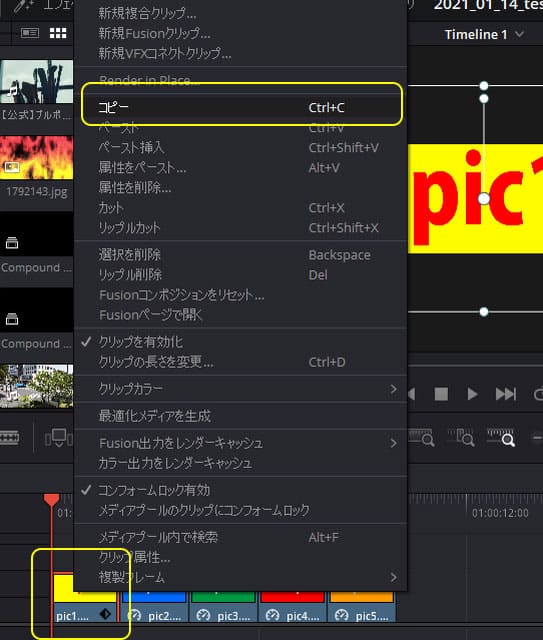Jump to last frame button
The image size is (543, 640).
505,394
